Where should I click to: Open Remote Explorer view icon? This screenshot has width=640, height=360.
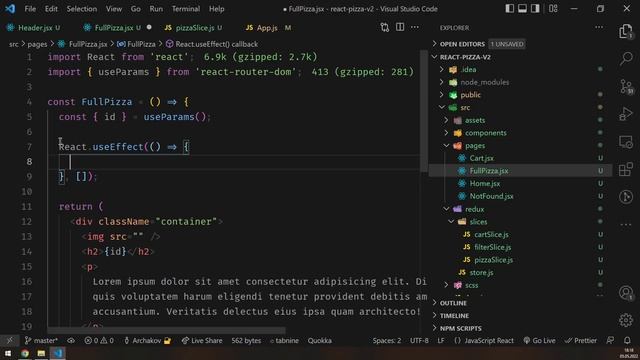pyautogui.click(x=626, y=142)
